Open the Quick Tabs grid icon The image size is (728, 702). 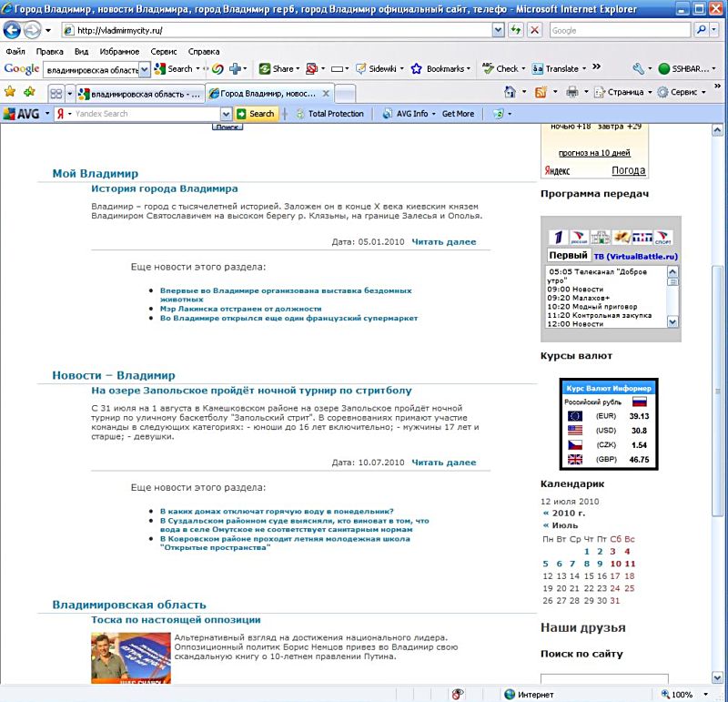[56, 94]
